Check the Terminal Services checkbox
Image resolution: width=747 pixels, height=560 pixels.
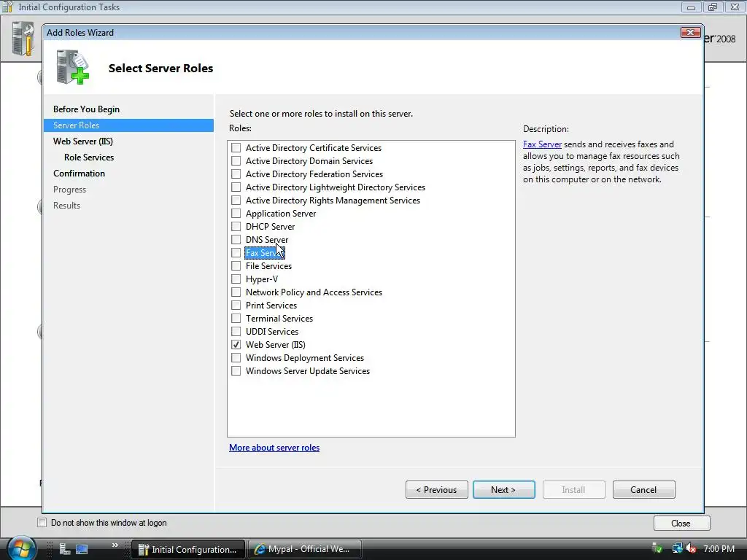pos(236,318)
